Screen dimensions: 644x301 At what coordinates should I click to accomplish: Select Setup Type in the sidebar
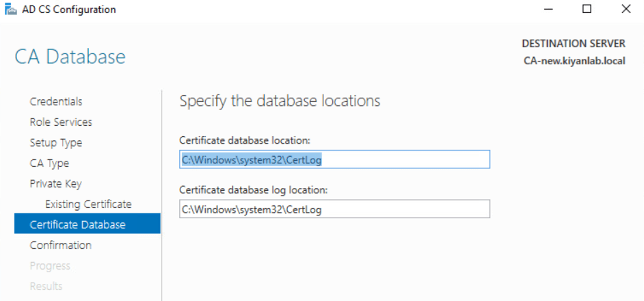pos(56,142)
